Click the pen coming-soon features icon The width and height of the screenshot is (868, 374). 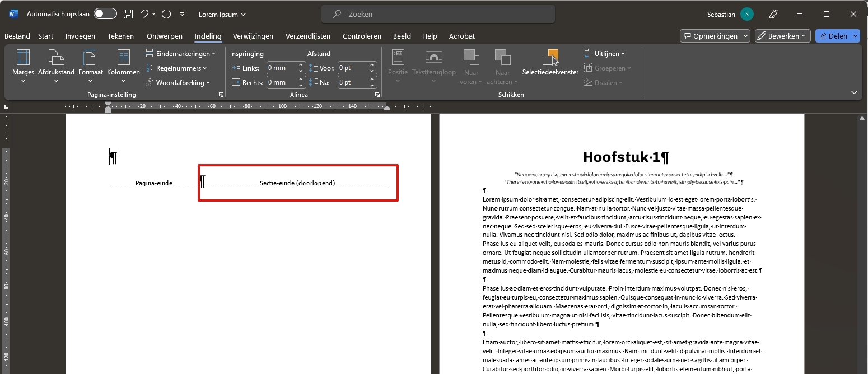click(x=773, y=14)
